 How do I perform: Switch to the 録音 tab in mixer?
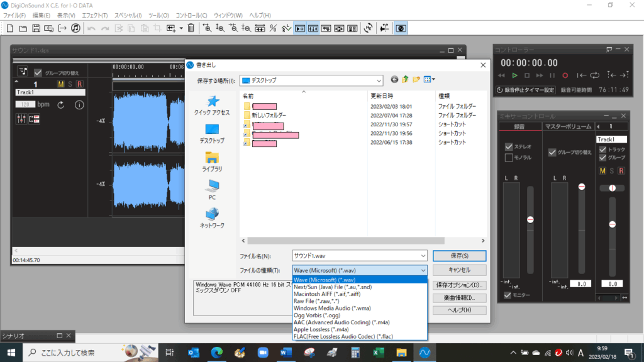tap(519, 126)
